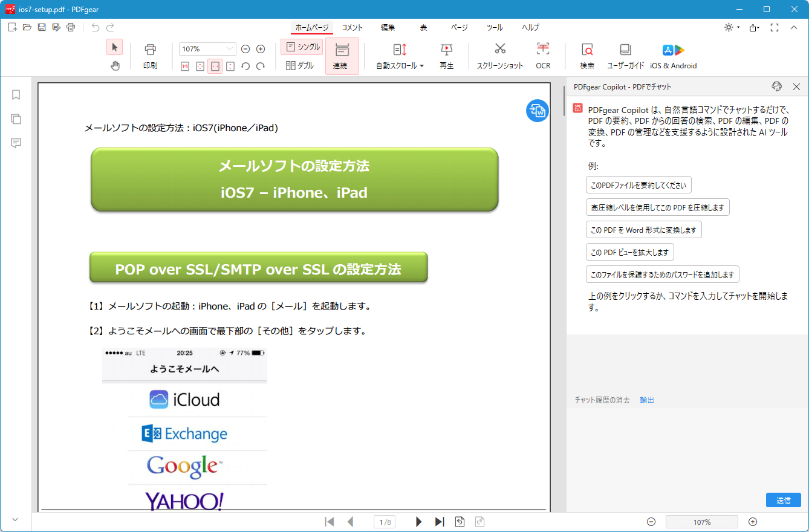Screen dimensions: 809x532
Task: Click the page number field showing 1/8
Action: 385,522
